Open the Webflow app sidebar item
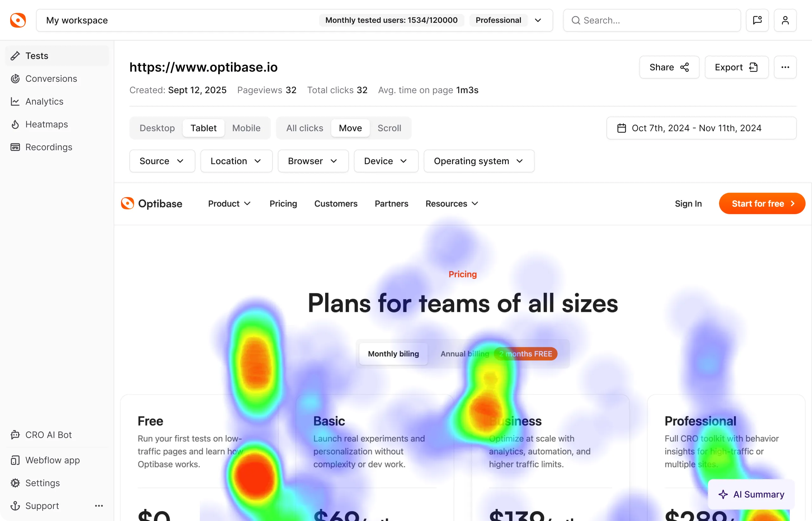Image resolution: width=812 pixels, height=521 pixels. (52, 460)
